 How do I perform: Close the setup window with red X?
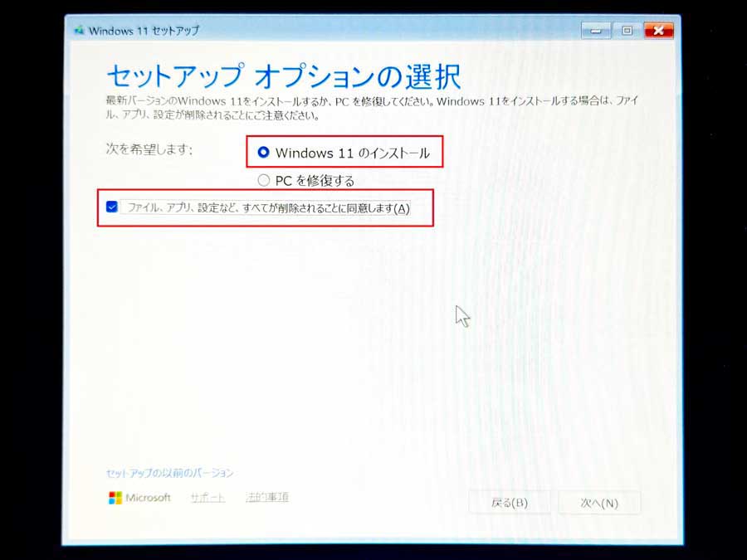click(x=658, y=31)
